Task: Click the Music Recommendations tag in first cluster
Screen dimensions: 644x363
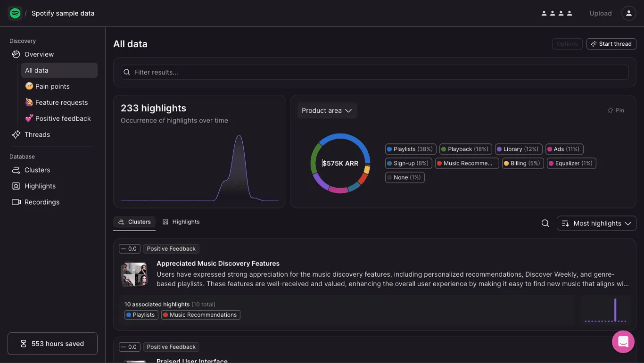Action: coord(201,315)
